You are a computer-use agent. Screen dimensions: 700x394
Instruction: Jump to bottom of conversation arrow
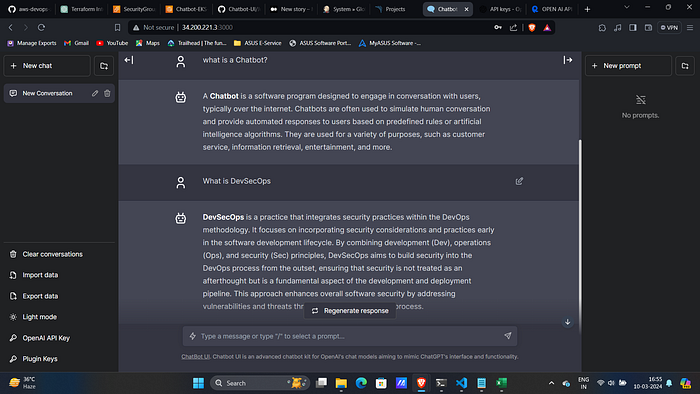567,322
